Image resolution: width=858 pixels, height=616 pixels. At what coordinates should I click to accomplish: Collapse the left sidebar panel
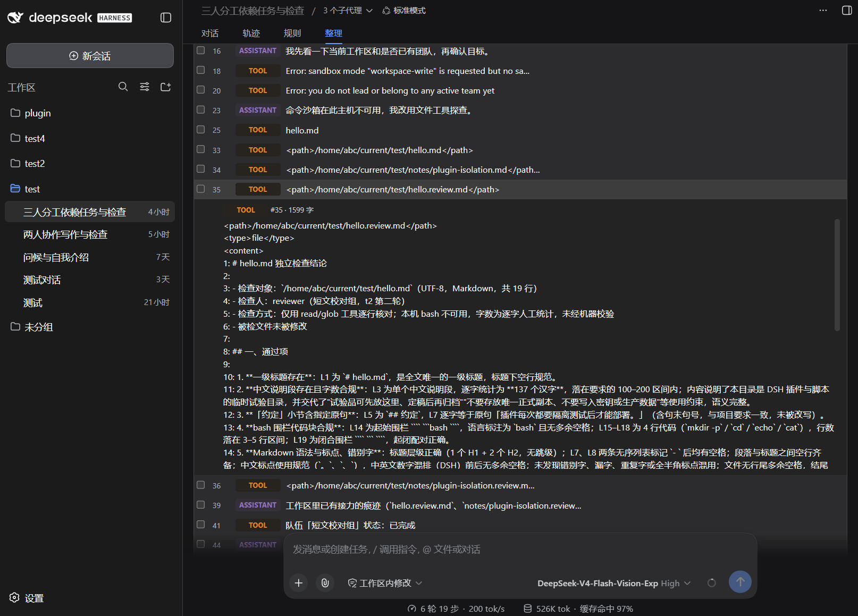coord(166,18)
